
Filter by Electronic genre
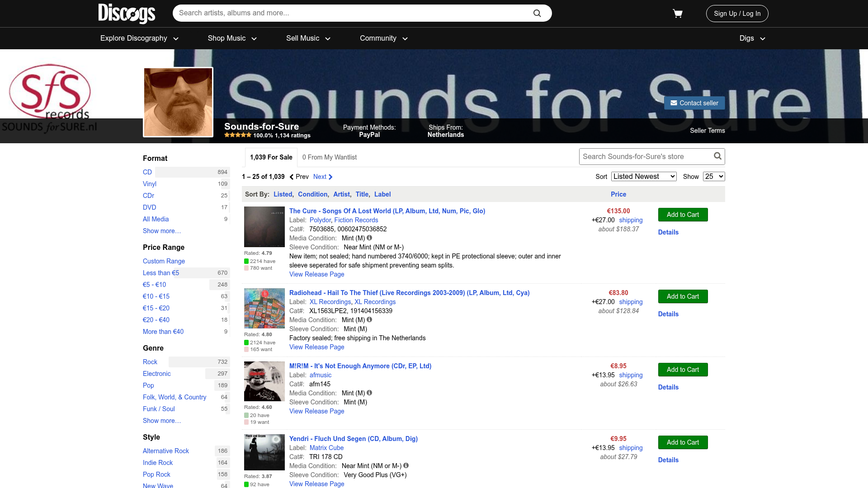pos(156,374)
